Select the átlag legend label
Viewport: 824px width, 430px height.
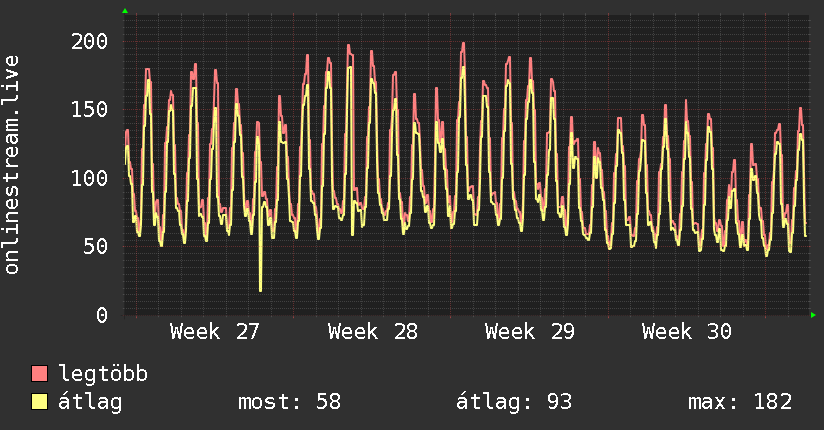90,402
